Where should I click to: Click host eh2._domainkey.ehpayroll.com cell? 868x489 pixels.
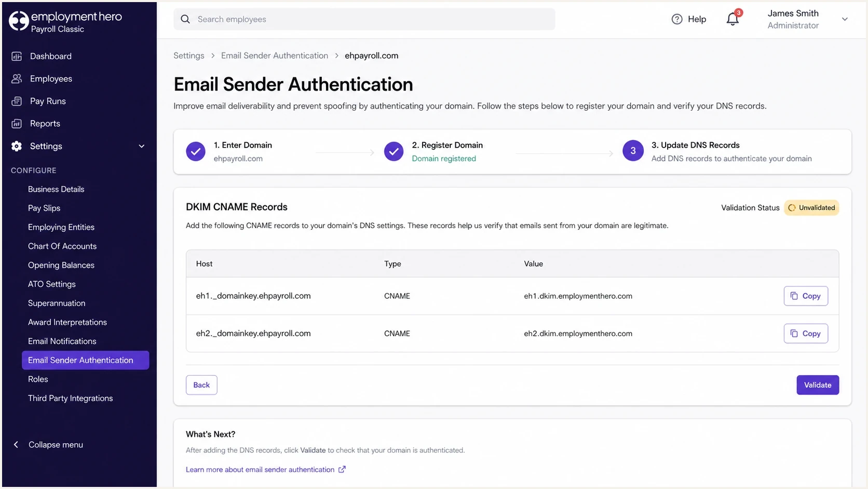pyautogui.click(x=253, y=333)
